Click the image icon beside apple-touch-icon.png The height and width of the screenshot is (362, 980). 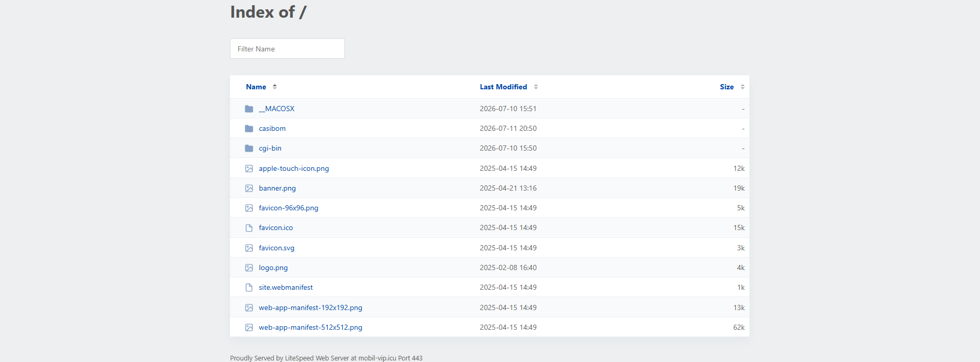(x=249, y=168)
